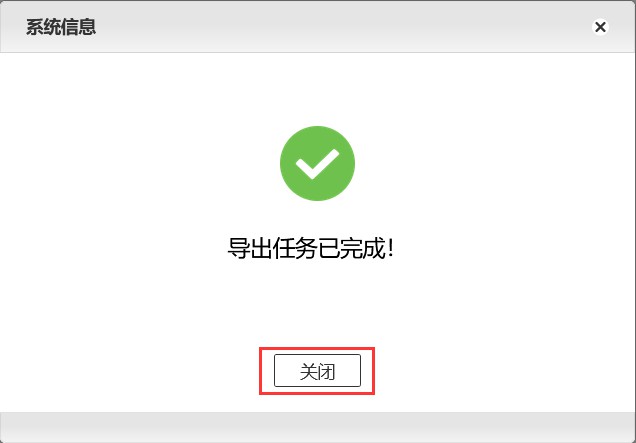This screenshot has width=636, height=443.
Task: Click the green circle status indicator
Action: click(317, 163)
